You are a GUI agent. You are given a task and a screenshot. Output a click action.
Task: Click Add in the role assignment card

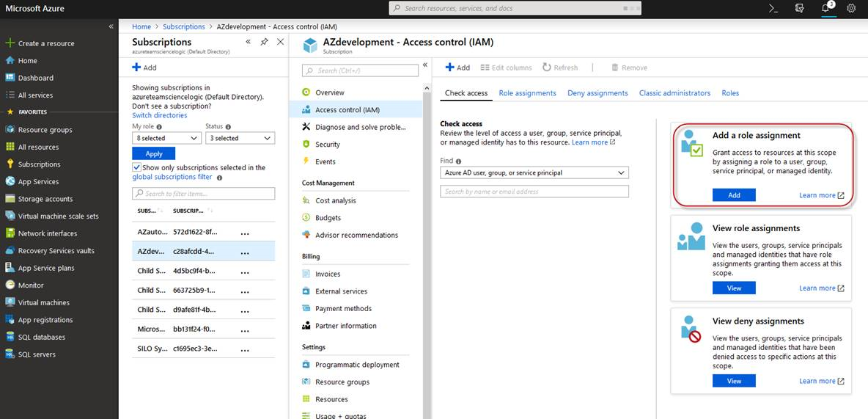[734, 195]
